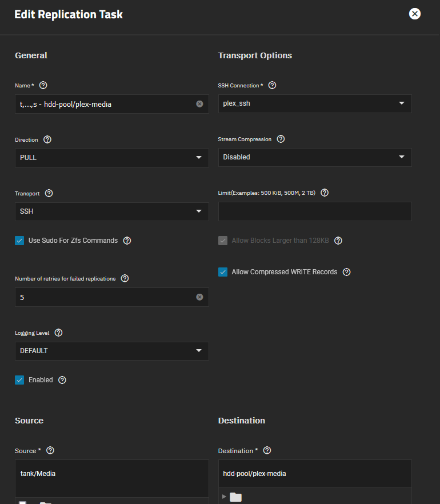
Task: Click Stream Compression help icon
Action: coord(281,139)
